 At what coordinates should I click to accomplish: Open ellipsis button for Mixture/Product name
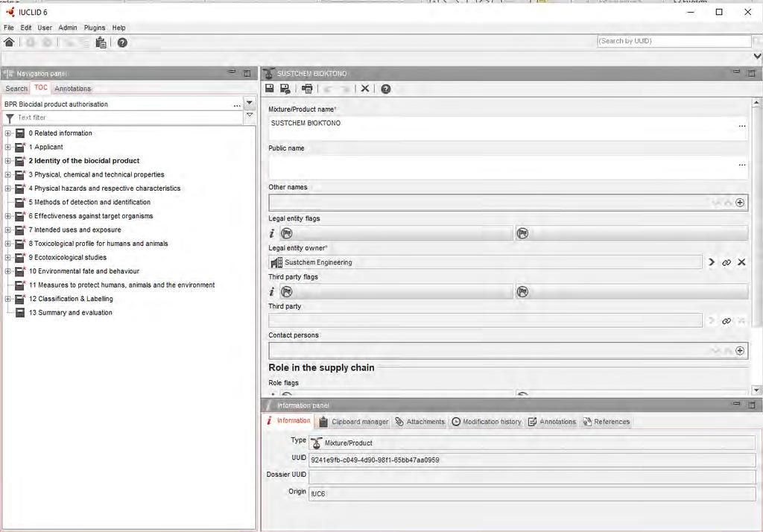[x=741, y=126]
